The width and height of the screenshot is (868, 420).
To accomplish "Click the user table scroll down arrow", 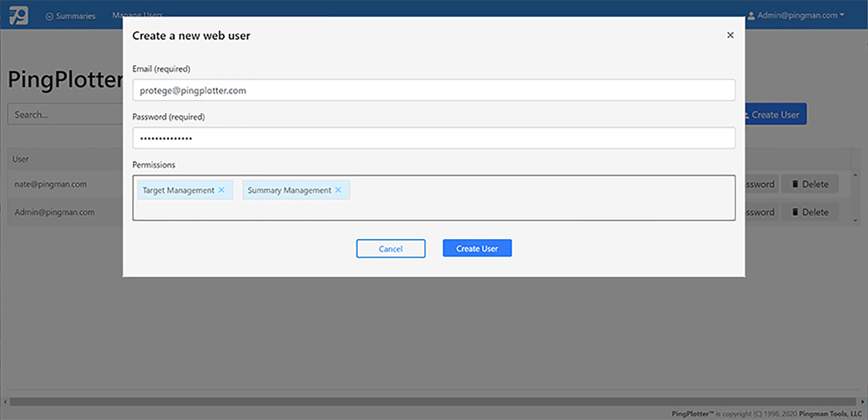I will (x=855, y=221).
